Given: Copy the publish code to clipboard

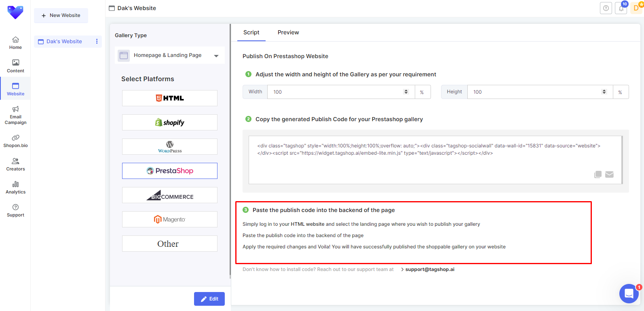Looking at the screenshot, I should pyautogui.click(x=598, y=174).
